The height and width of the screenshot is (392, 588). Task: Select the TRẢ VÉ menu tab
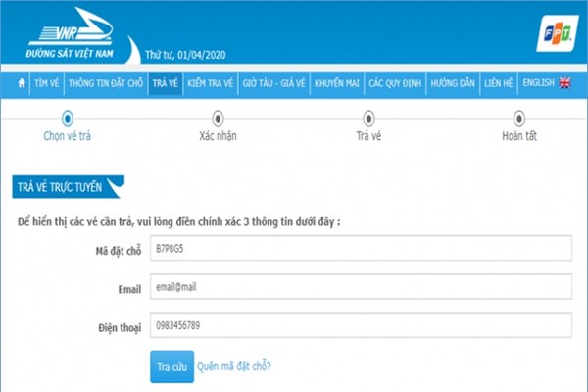pyautogui.click(x=166, y=83)
